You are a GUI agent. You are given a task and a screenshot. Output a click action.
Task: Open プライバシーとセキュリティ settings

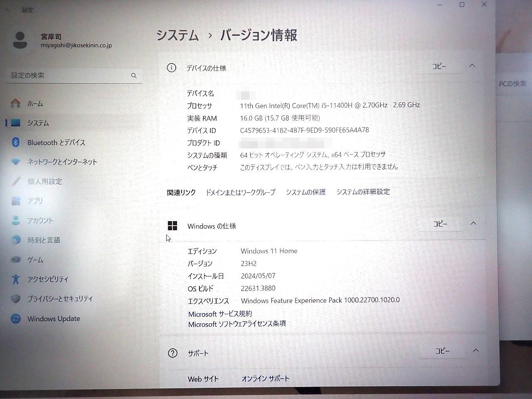[x=60, y=298]
